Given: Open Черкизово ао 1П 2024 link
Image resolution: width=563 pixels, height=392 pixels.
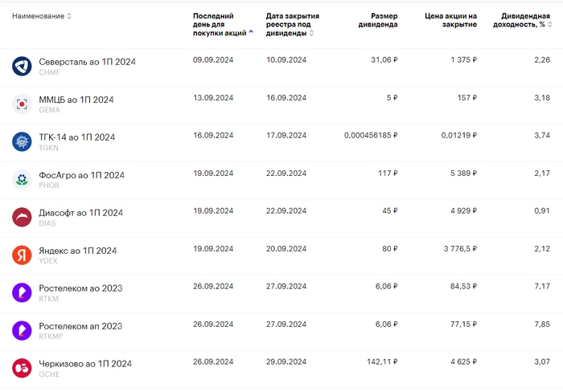Looking at the screenshot, I should pyautogui.click(x=85, y=363).
